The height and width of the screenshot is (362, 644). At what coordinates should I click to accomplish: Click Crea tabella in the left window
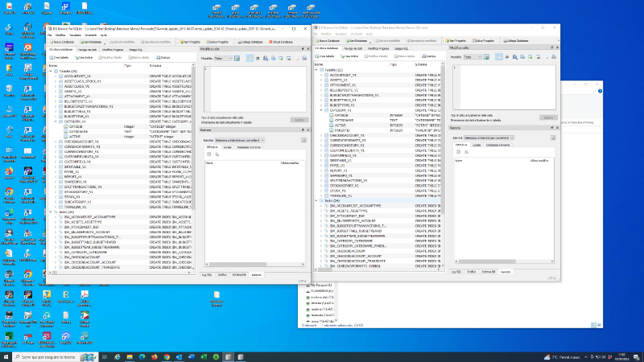click(59, 57)
